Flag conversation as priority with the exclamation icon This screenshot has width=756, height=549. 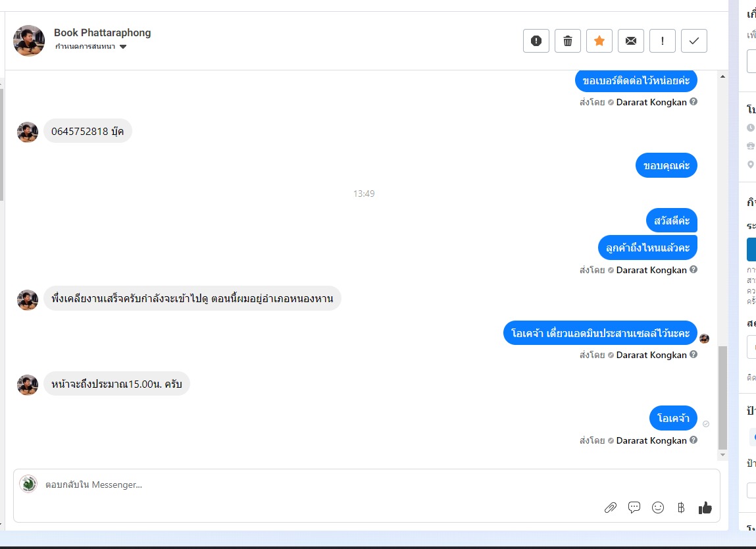click(x=663, y=41)
